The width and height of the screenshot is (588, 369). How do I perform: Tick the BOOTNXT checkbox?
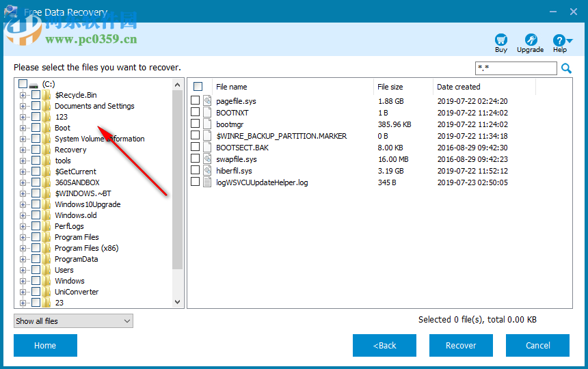(x=195, y=111)
